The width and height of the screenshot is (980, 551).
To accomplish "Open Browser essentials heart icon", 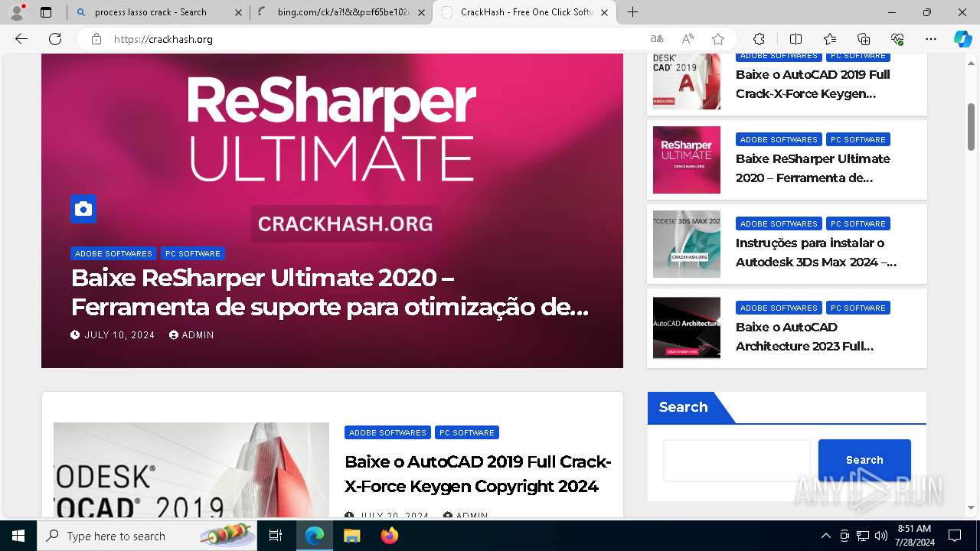I will tap(897, 39).
